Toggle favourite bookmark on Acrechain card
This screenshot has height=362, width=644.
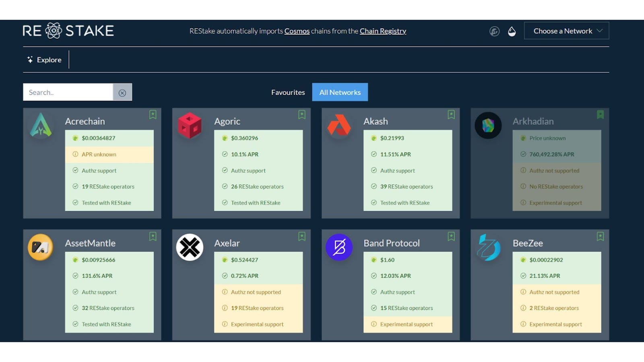pos(153,115)
